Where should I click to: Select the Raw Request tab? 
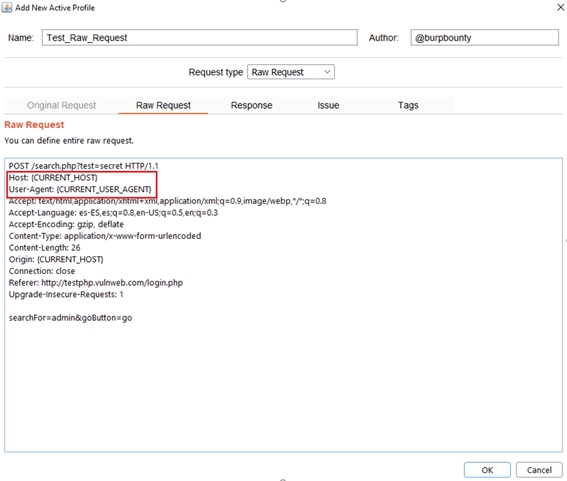[163, 105]
